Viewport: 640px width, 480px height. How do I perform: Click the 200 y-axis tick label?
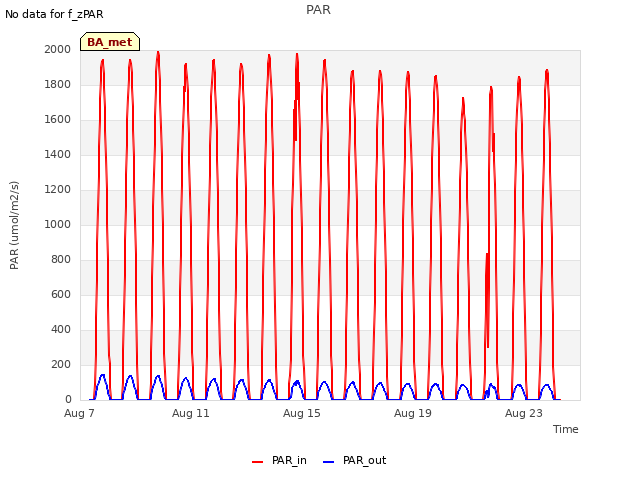(61, 364)
